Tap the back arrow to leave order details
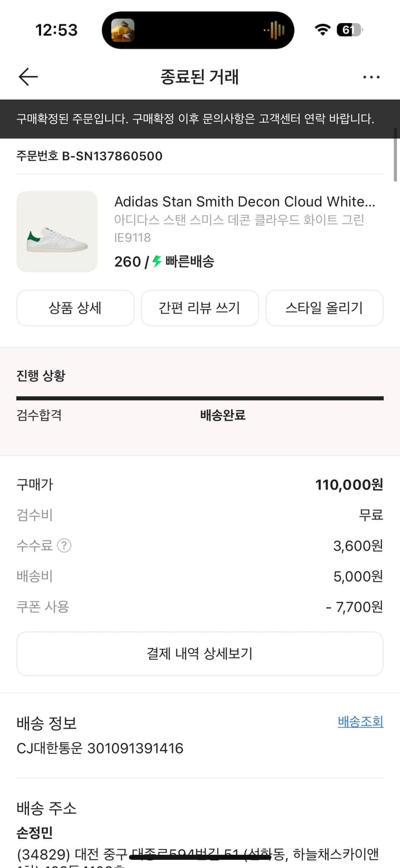 coord(27,76)
